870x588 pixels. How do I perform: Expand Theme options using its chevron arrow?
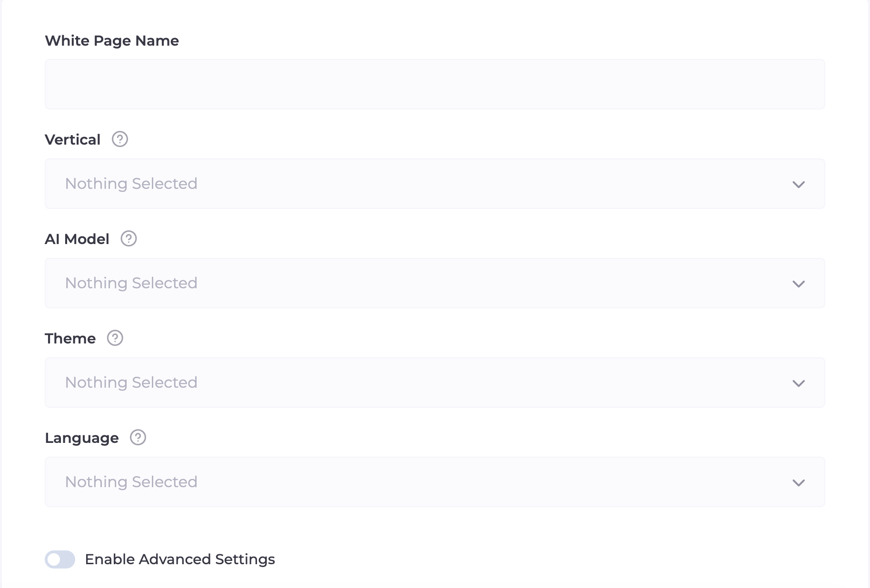[799, 383]
